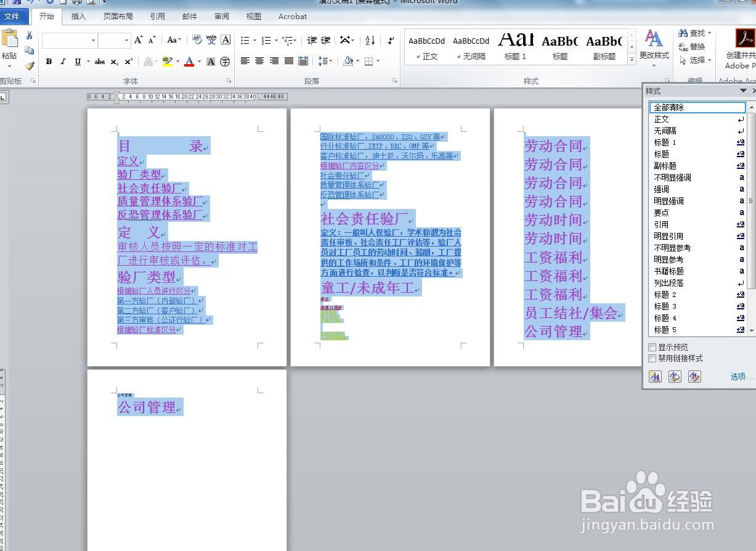
Task: Apply Character Border icon
Action: tap(226, 40)
